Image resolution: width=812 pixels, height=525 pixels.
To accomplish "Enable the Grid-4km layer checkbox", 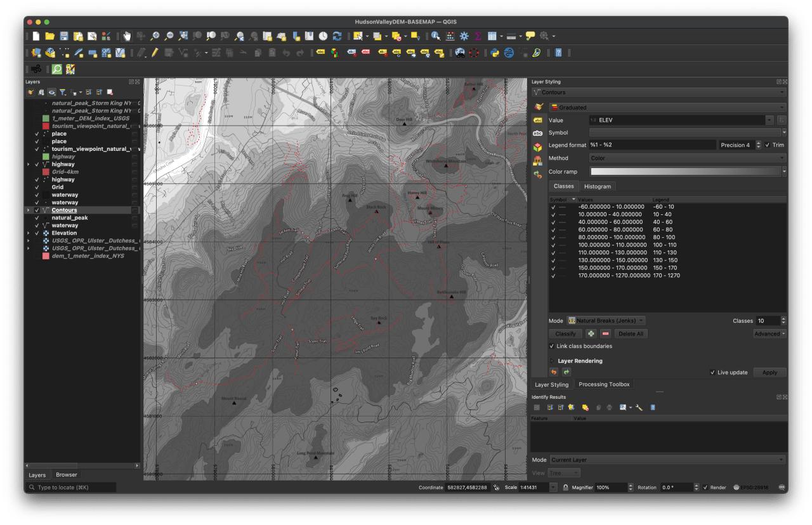I will (37, 172).
